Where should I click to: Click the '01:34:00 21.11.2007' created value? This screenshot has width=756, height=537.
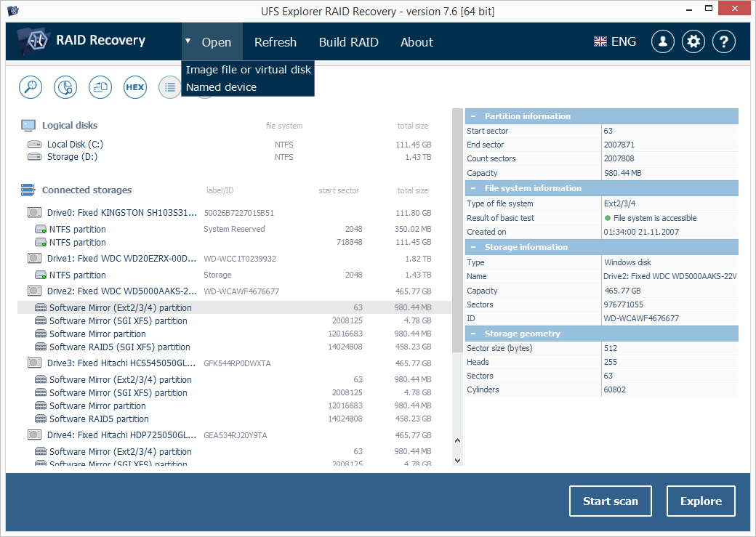click(x=641, y=232)
